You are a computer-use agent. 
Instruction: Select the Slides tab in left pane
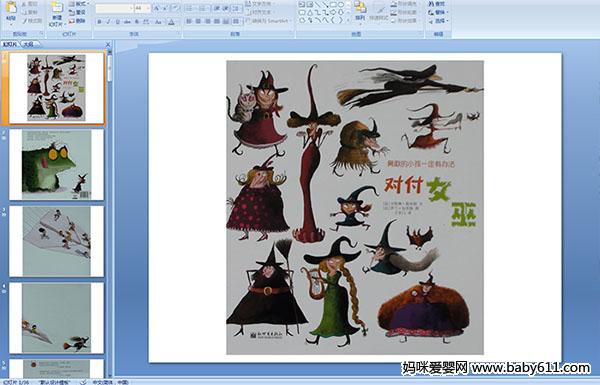coord(10,44)
